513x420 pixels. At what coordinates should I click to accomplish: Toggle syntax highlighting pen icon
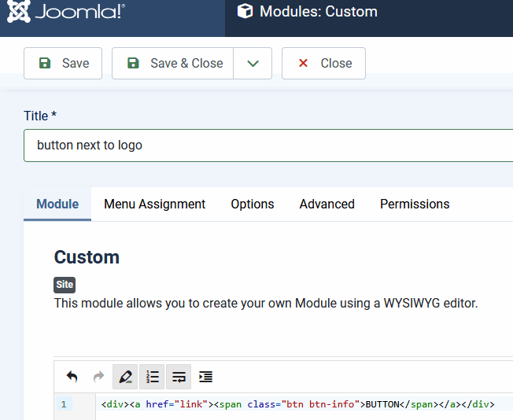[x=125, y=377]
